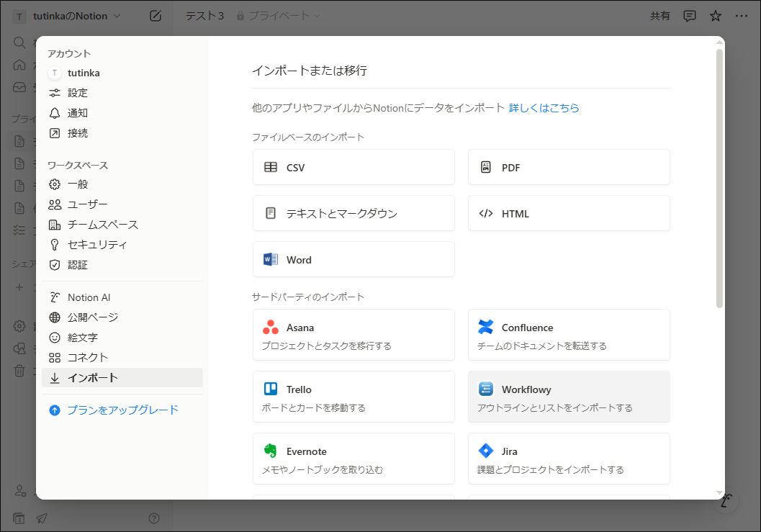The height and width of the screenshot is (532, 761).
Task: Go to セキュリティ settings
Action: pos(122,245)
